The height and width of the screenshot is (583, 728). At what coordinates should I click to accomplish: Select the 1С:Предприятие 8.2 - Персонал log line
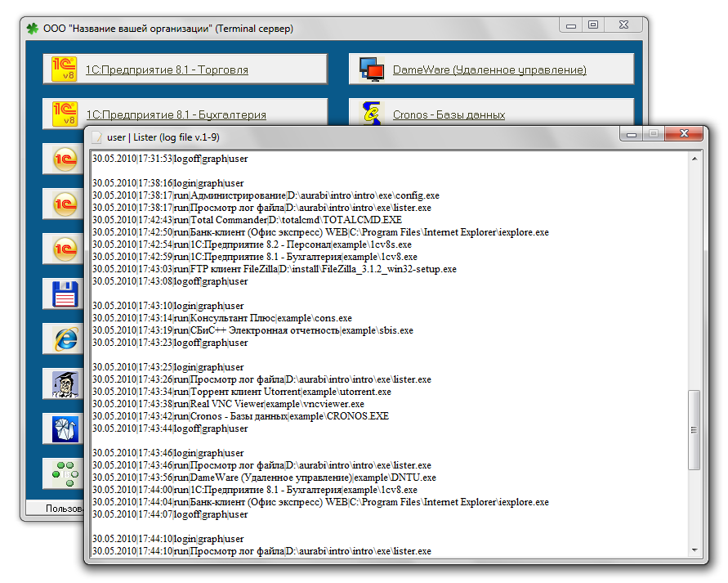(x=252, y=244)
